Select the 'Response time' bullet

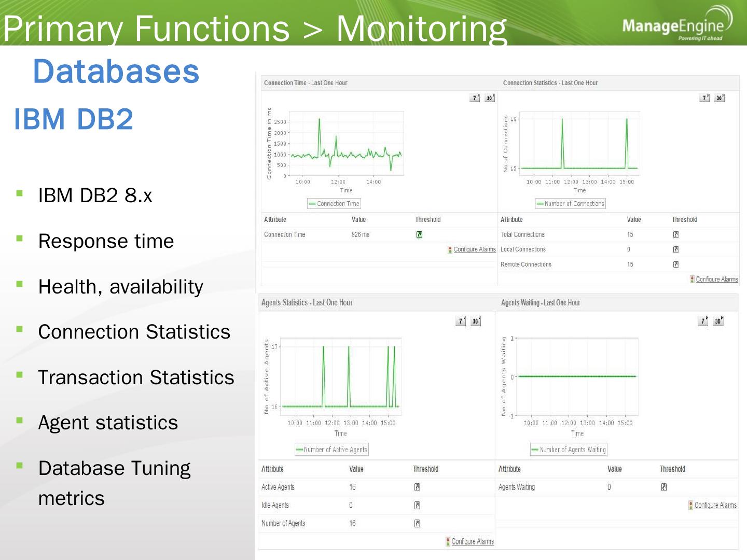[x=106, y=241]
